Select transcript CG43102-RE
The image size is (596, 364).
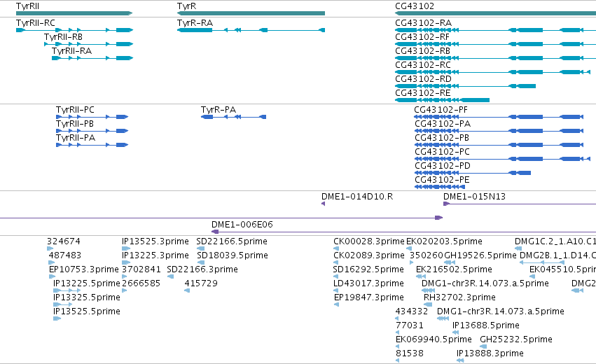coord(442,100)
